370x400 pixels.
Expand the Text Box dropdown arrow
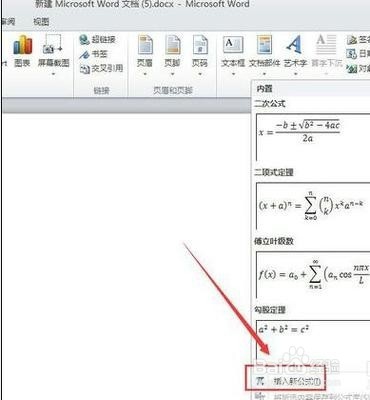(233, 74)
